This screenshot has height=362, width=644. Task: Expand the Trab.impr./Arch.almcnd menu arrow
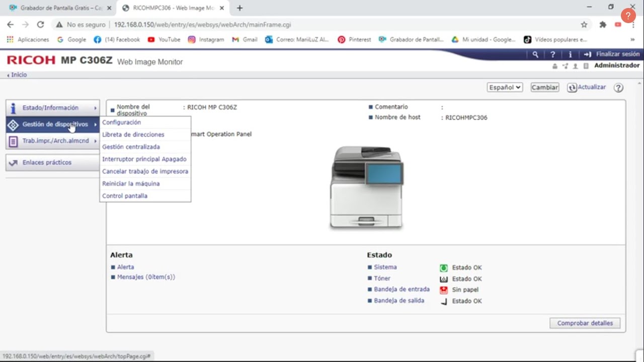pos(95,141)
